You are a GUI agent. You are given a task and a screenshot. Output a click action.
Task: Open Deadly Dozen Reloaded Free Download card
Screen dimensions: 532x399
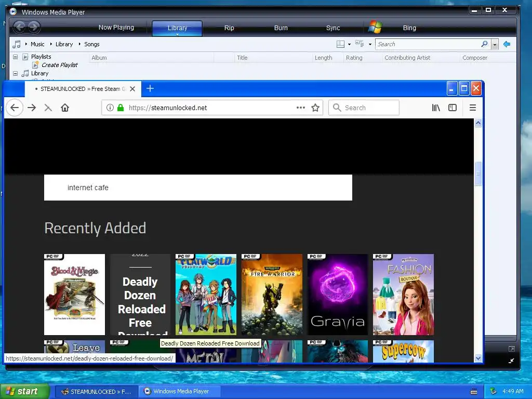pyautogui.click(x=140, y=295)
